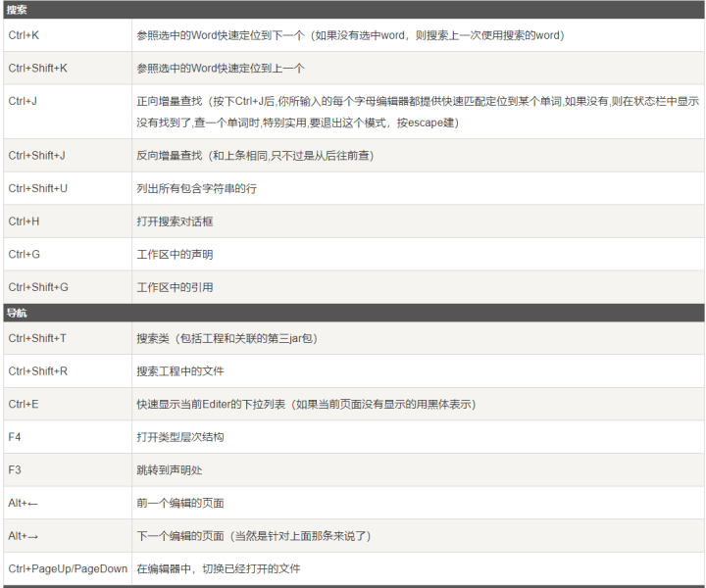
Task: Click the text 跳转到声明处
Action: [x=170, y=470]
